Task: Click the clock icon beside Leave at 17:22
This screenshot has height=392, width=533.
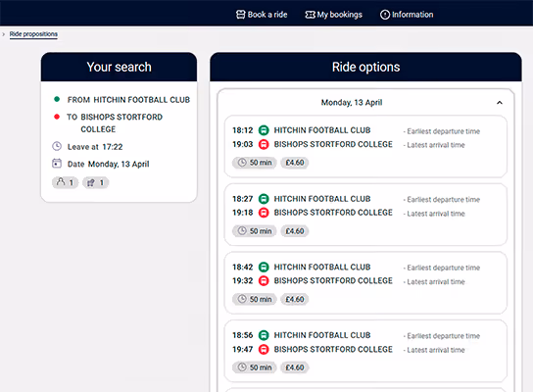Action: tap(57, 146)
